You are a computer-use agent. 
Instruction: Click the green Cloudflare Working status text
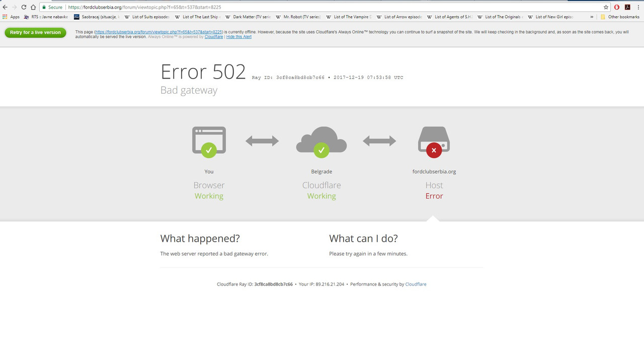[x=321, y=196]
